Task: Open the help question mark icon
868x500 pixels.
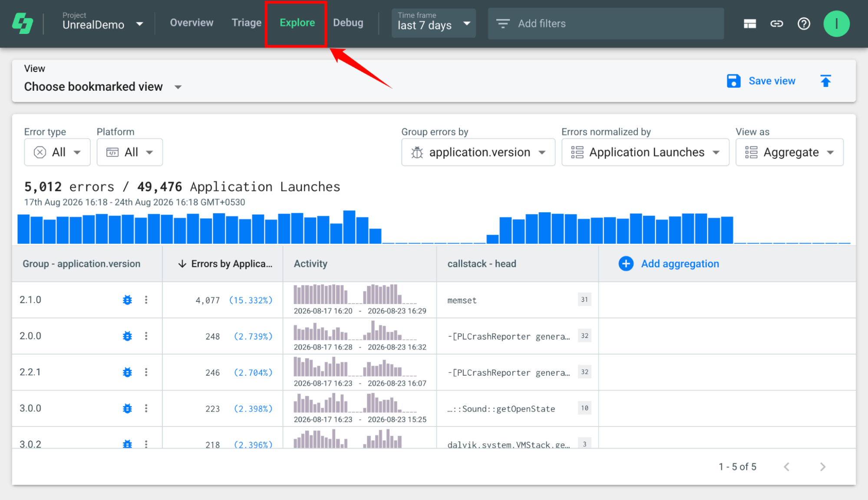Action: pyautogui.click(x=804, y=23)
